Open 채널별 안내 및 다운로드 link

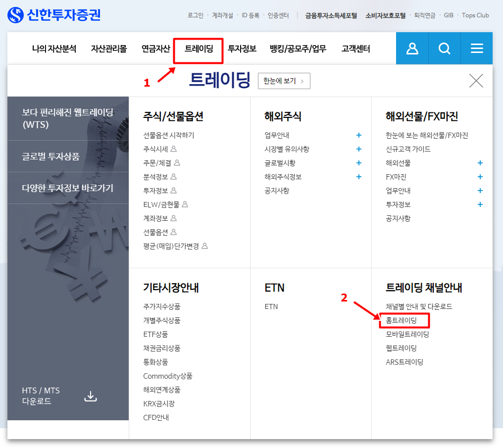coord(419,306)
